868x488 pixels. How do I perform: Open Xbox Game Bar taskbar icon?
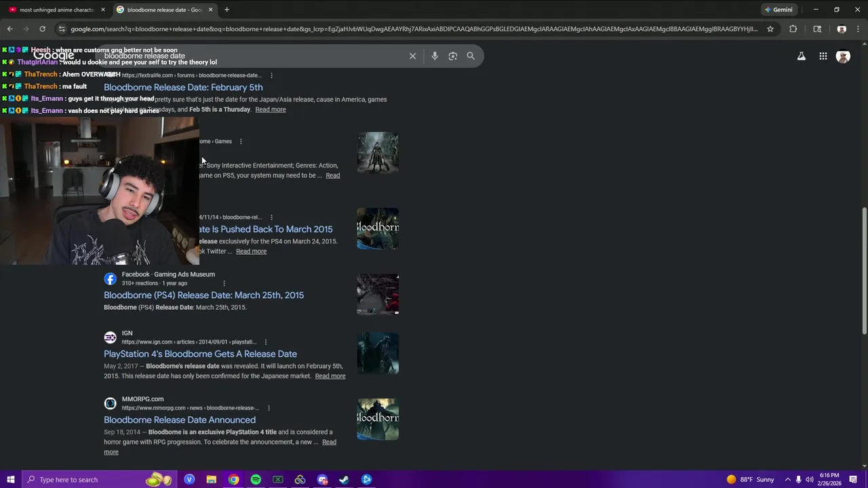point(278,480)
